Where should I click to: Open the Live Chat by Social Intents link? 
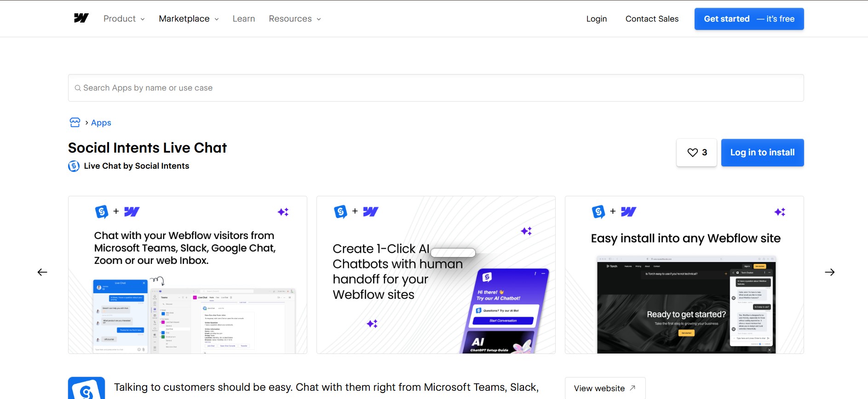[137, 166]
